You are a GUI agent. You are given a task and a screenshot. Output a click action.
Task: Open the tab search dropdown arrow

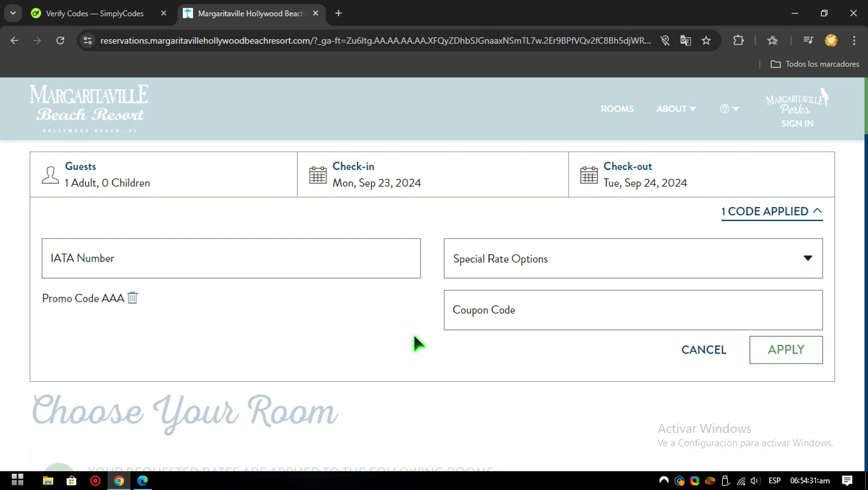(x=13, y=13)
